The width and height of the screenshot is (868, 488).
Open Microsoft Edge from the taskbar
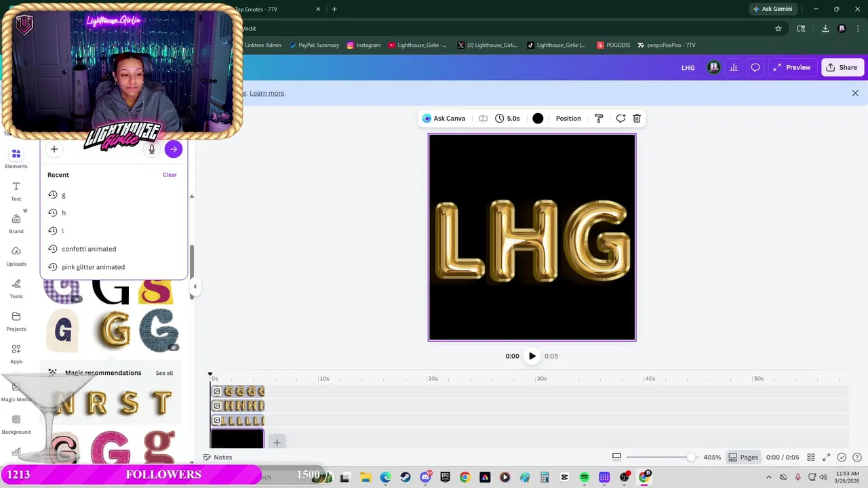click(385, 477)
